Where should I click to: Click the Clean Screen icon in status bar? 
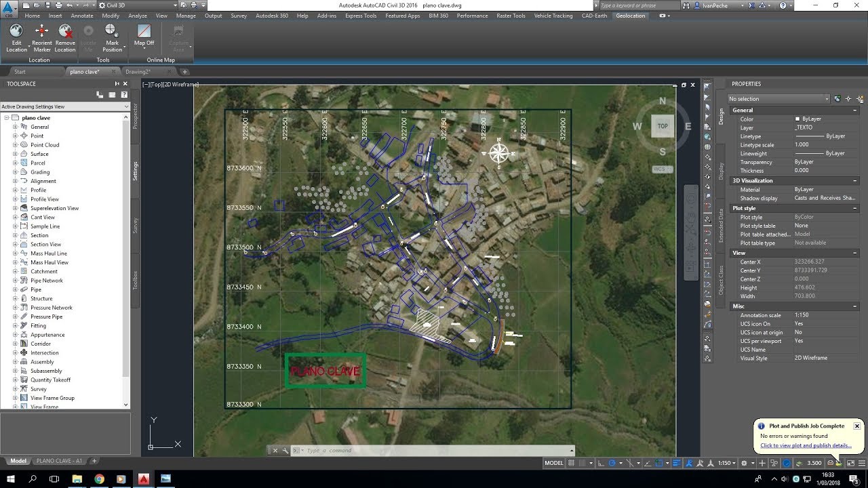pyautogui.click(x=850, y=463)
